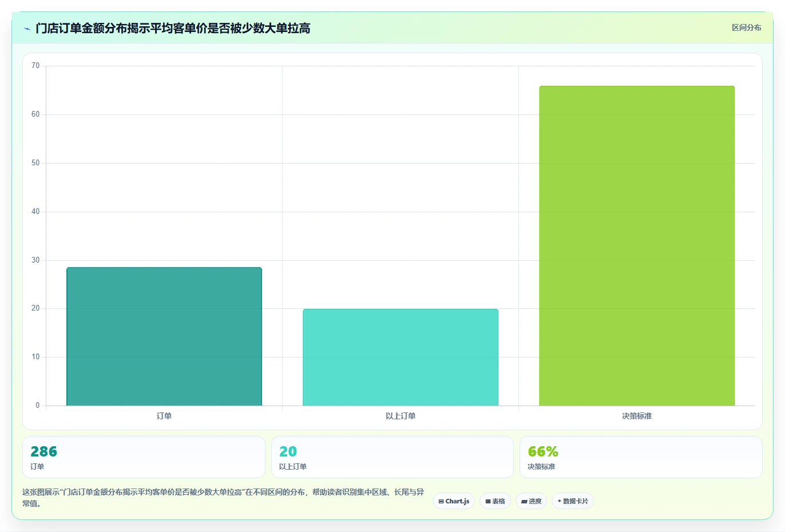Select the green 决策标准 bar
The height and width of the screenshot is (532, 785).
coord(637,246)
